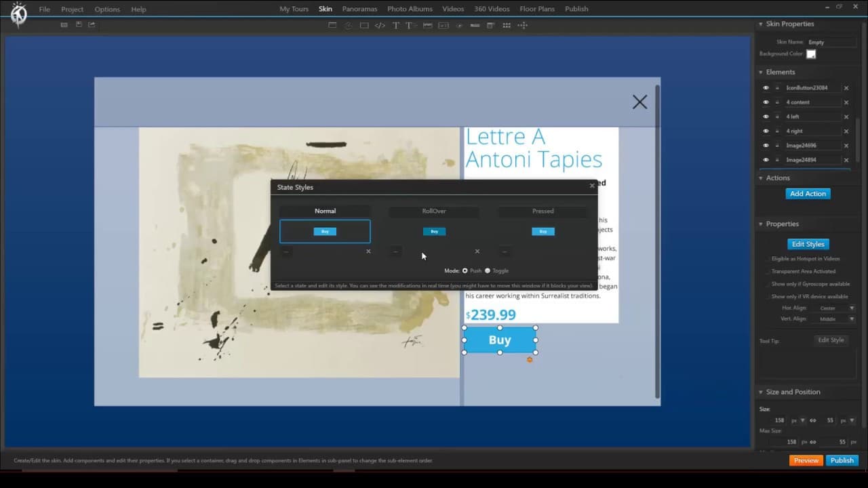The height and width of the screenshot is (488, 868).
Task: Delete the 4 left element
Action: (x=846, y=117)
